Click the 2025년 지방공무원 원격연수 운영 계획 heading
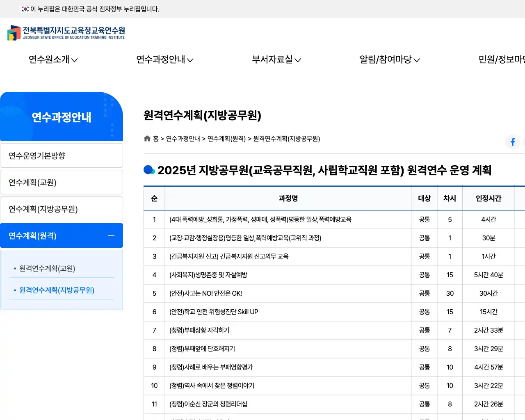The image size is (525, 420). (324, 170)
